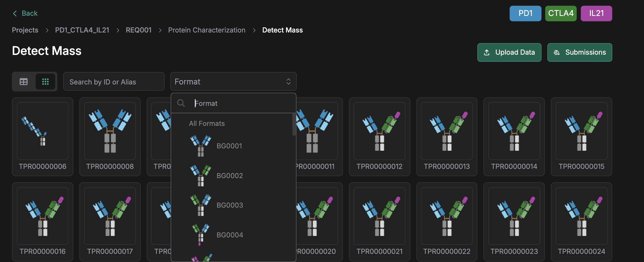The image size is (644, 262).
Task: Click the Search by ID or Alias field
Action: [114, 81]
